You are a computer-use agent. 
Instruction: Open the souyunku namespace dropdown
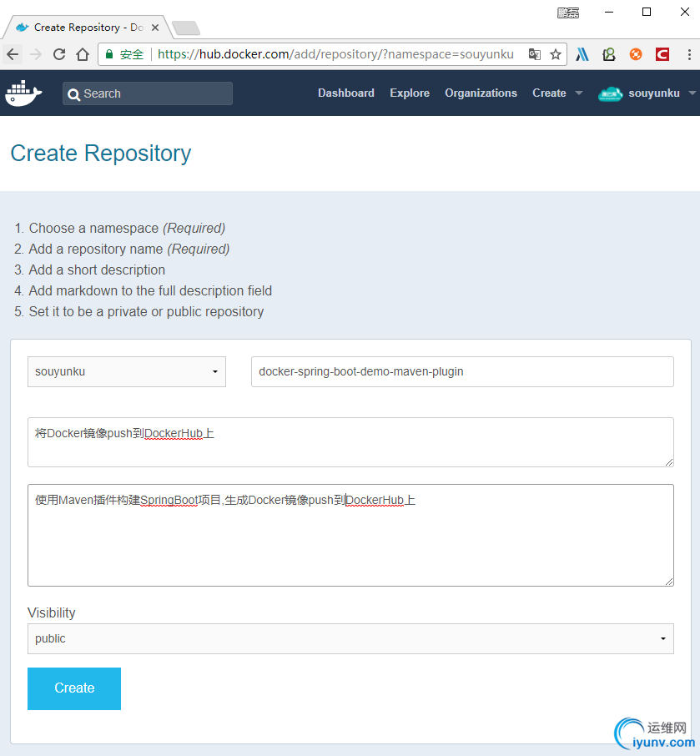127,371
